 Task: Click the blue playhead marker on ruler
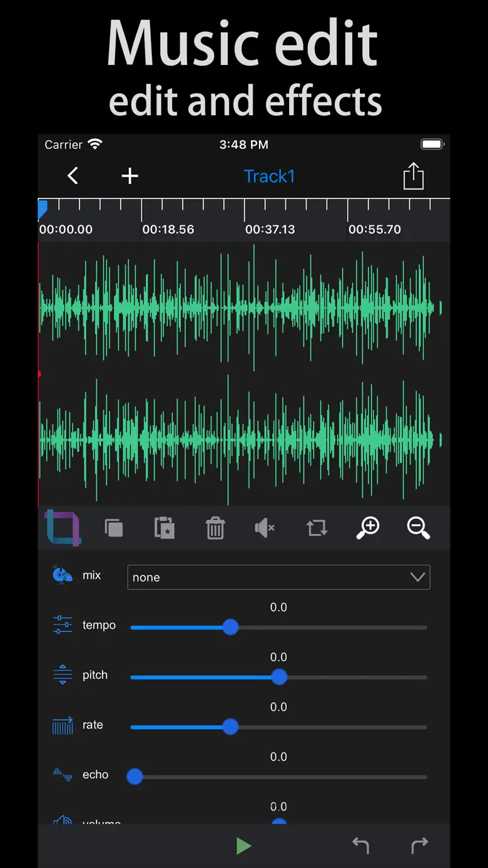[43, 209]
